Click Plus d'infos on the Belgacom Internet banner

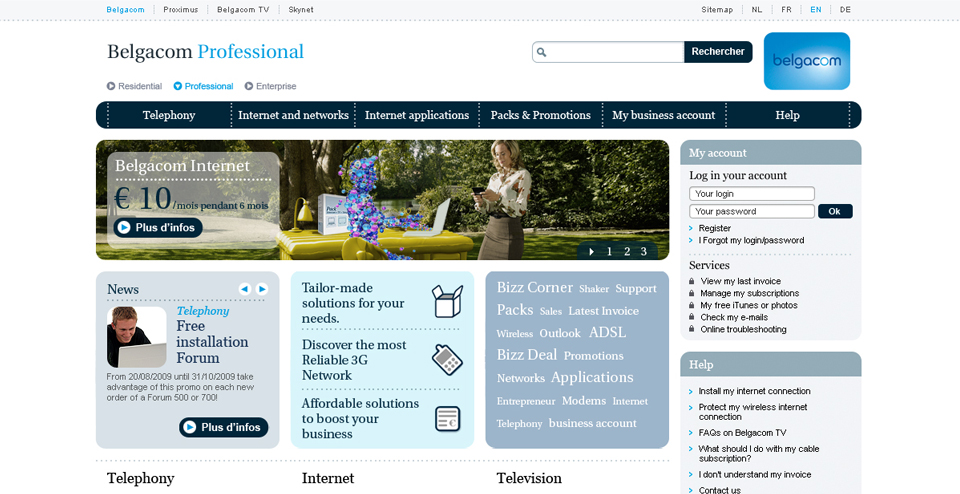pyautogui.click(x=158, y=228)
